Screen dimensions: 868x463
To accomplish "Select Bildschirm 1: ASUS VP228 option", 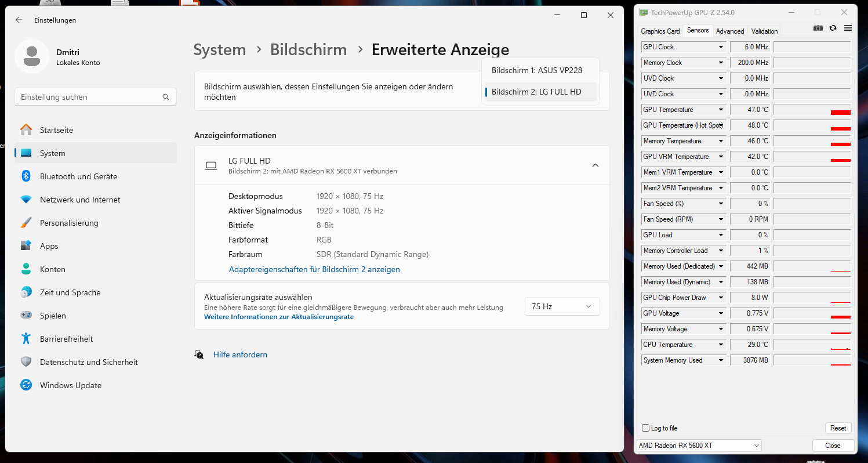I will point(540,70).
